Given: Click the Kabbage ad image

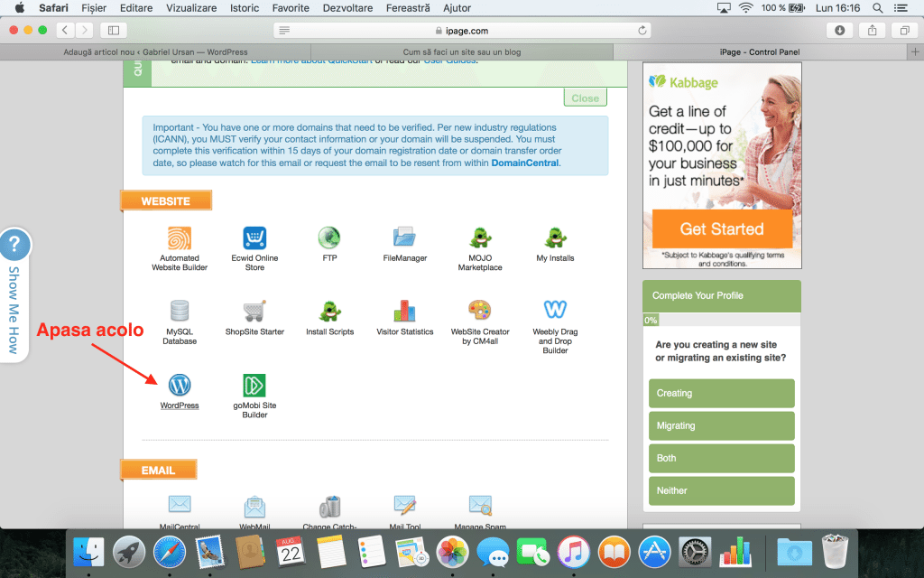Looking at the screenshot, I should pyautogui.click(x=722, y=165).
